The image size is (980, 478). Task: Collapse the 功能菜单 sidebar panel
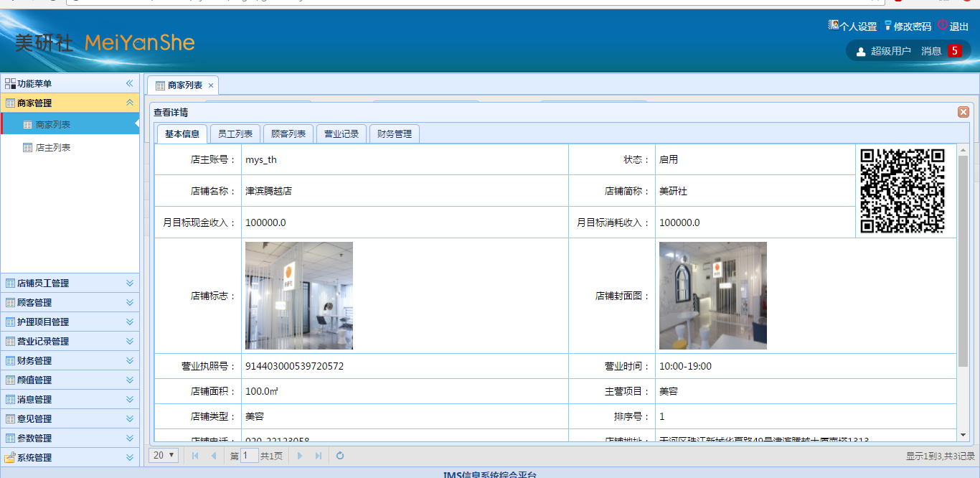coord(130,83)
